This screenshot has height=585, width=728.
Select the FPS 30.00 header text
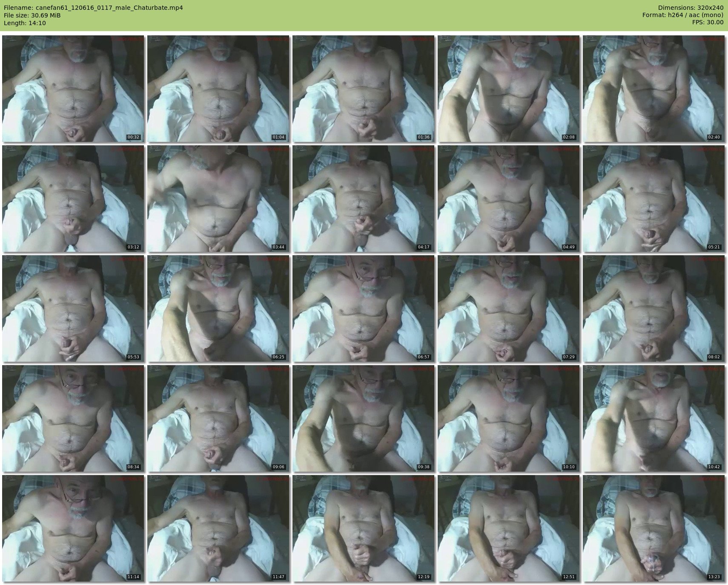pyautogui.click(x=708, y=23)
